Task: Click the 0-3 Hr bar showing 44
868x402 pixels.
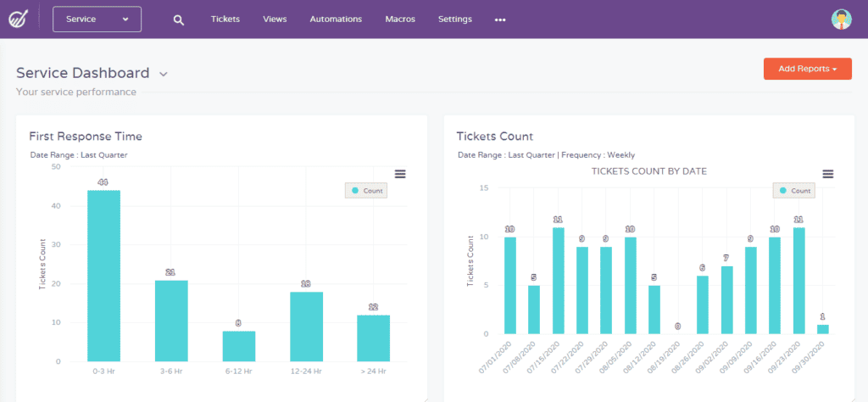Action: [103, 276]
